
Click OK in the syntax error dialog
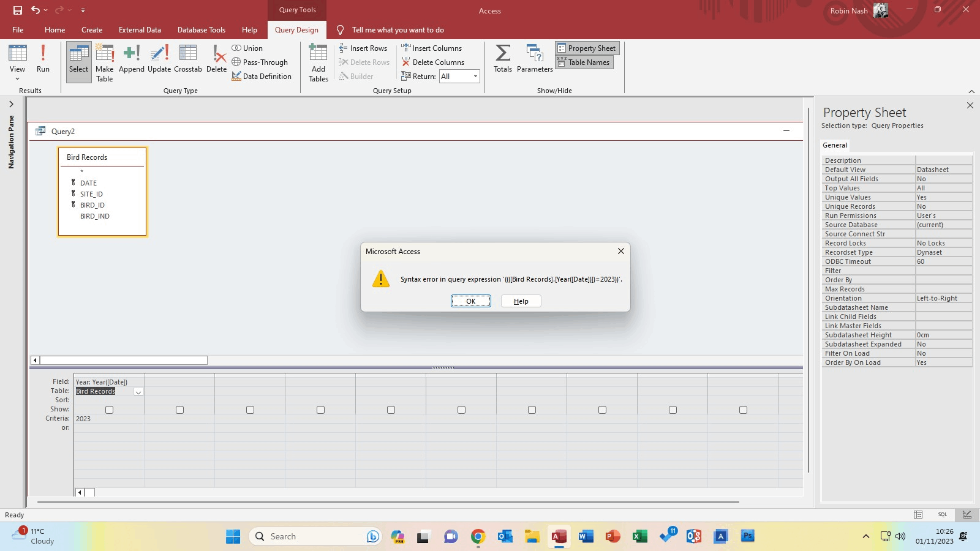click(x=471, y=301)
